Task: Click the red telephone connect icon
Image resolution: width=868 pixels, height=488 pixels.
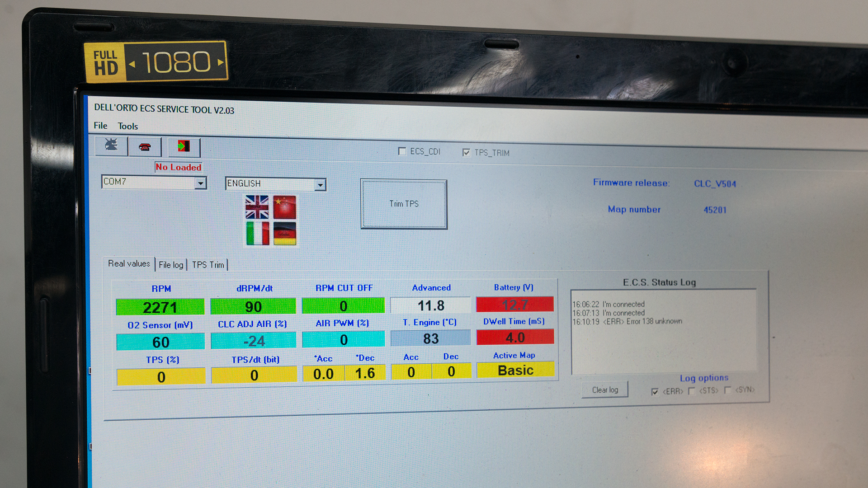Action: click(x=145, y=147)
